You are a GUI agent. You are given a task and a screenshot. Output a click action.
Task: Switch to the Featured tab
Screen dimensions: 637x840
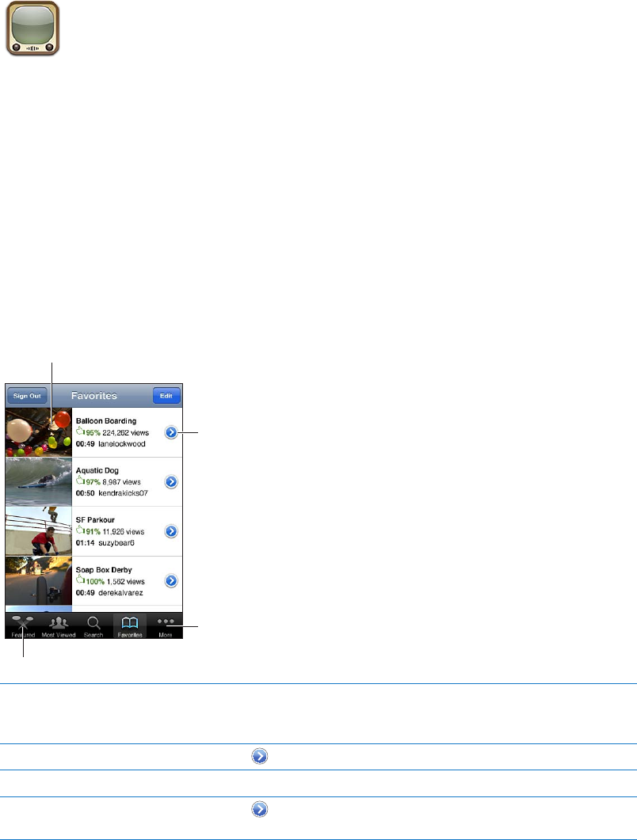pos(23,626)
